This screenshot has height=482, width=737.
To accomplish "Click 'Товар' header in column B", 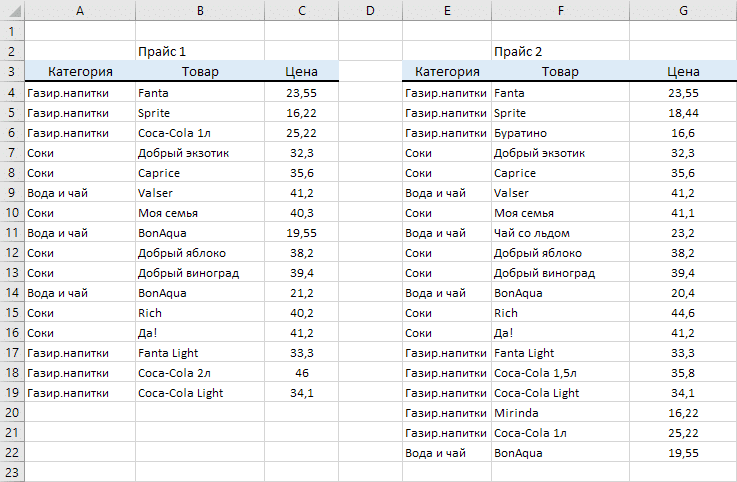I will coord(200,71).
